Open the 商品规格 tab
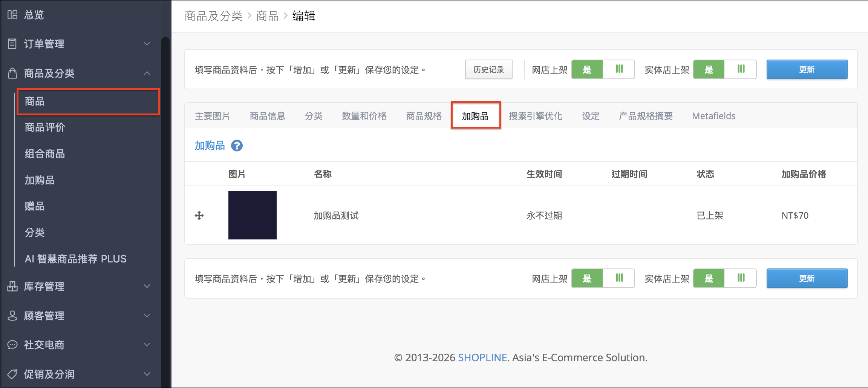Viewport: 868px width, 388px height. point(424,116)
